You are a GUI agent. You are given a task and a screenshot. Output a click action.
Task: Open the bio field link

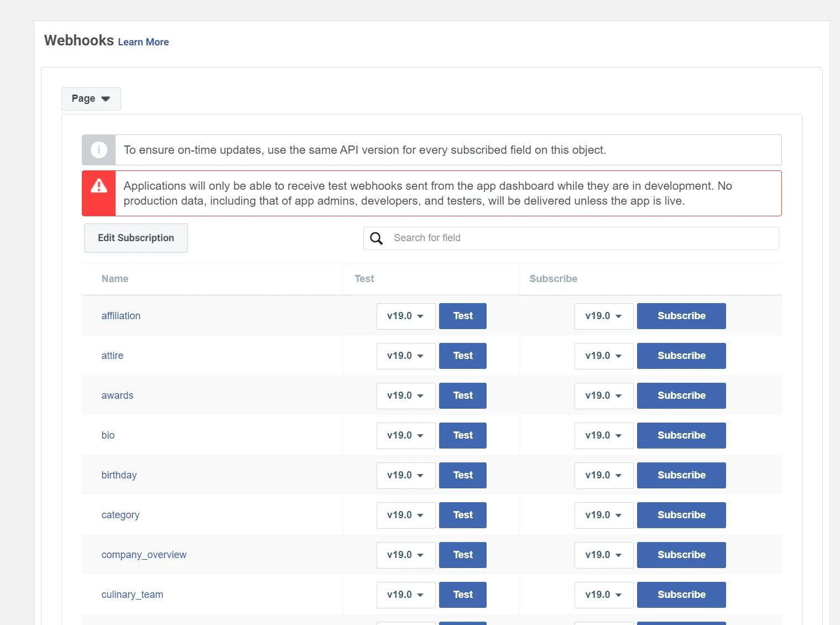[108, 435]
